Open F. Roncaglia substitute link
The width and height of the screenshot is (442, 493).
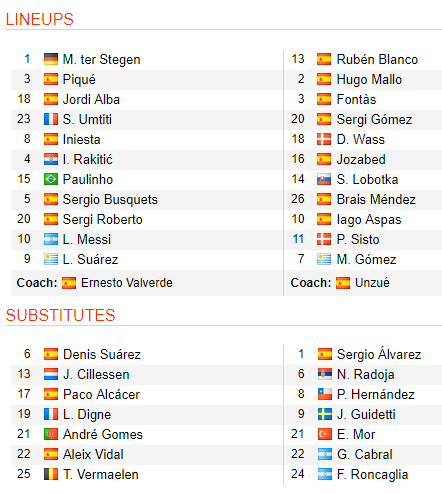point(373,475)
